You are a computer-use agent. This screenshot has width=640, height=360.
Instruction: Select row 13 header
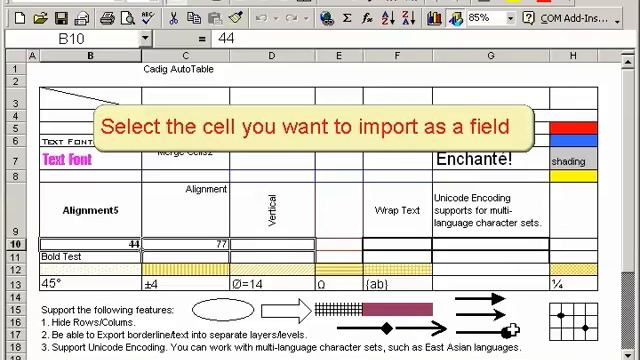[16, 284]
